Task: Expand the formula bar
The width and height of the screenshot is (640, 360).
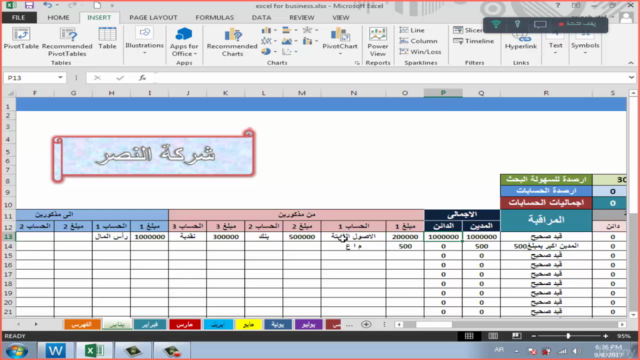Action: 631,78
